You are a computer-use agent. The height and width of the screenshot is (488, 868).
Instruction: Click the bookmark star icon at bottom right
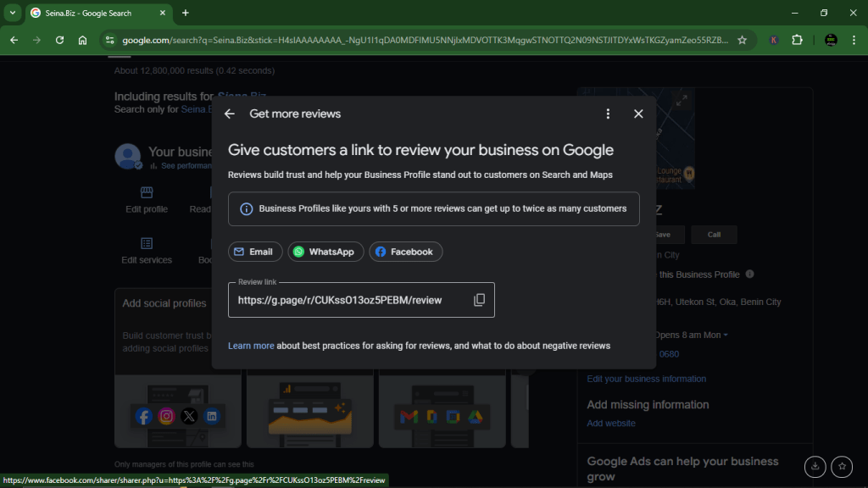coord(842,466)
